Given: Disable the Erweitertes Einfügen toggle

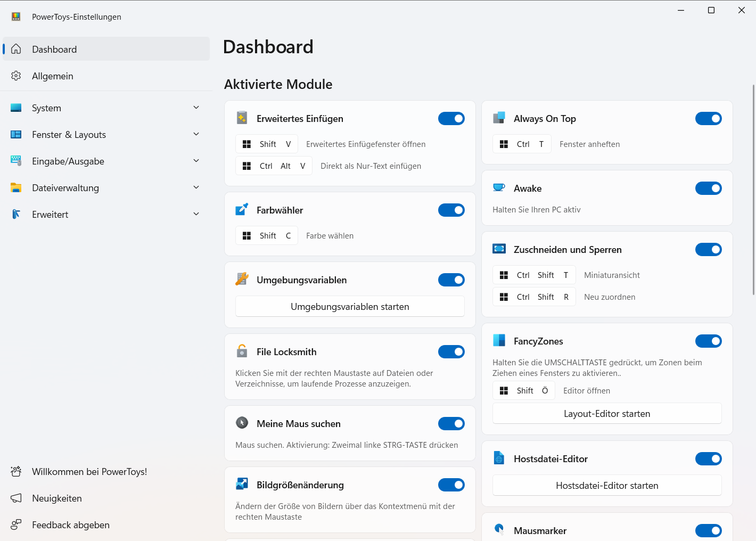Looking at the screenshot, I should (x=451, y=119).
